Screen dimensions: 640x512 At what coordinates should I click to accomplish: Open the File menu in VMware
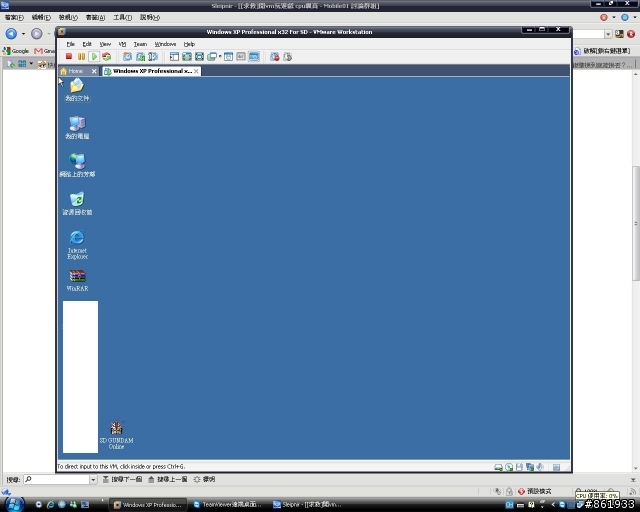[x=71, y=44]
